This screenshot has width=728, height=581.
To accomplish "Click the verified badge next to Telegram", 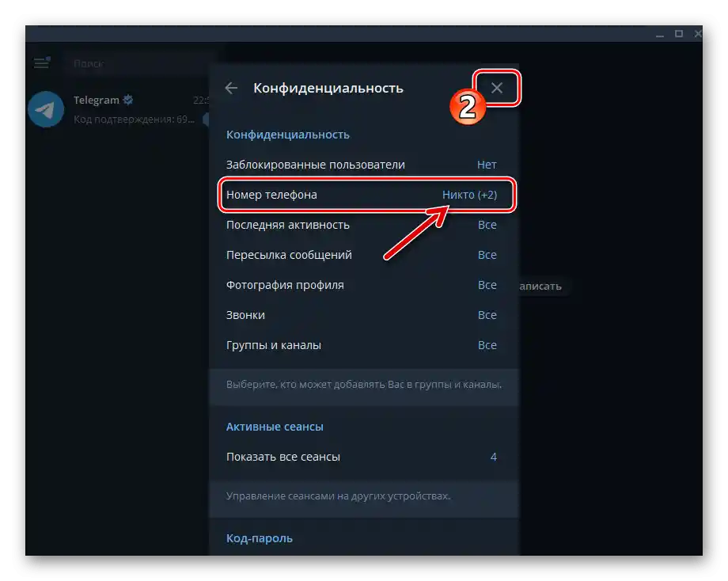I will click(x=129, y=100).
